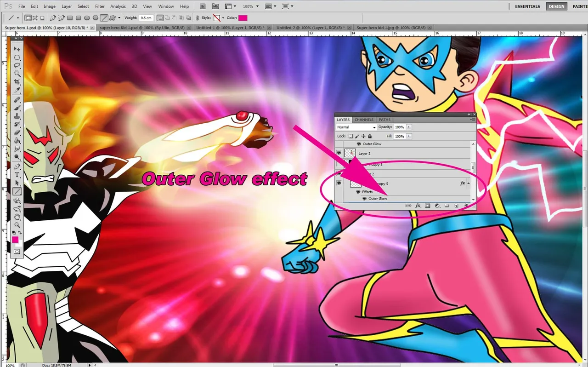The height and width of the screenshot is (367, 588).
Task: Select the Zoom tool in the toolbox
Action: click(17, 224)
